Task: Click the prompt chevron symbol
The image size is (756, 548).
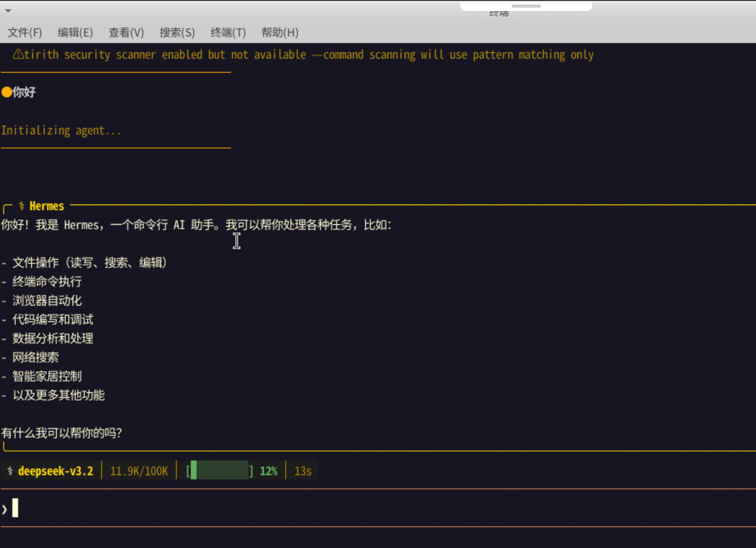Action: 4,509
